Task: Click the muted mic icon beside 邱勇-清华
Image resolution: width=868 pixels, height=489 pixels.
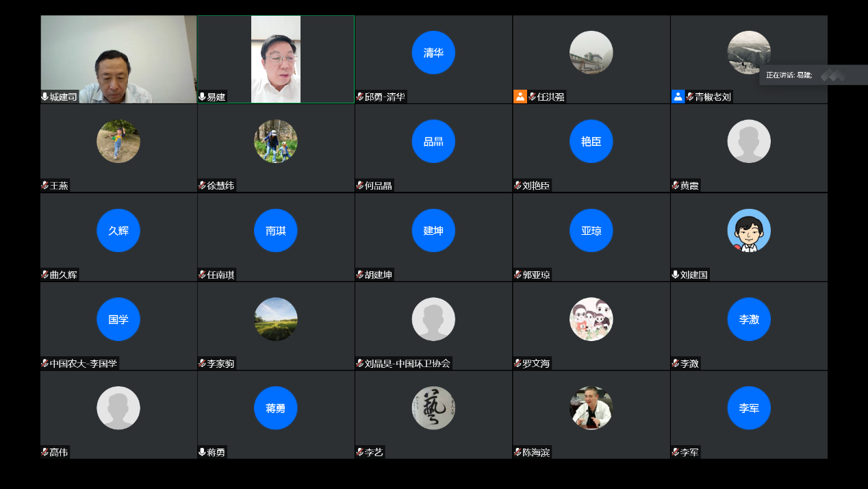Action: coord(360,97)
